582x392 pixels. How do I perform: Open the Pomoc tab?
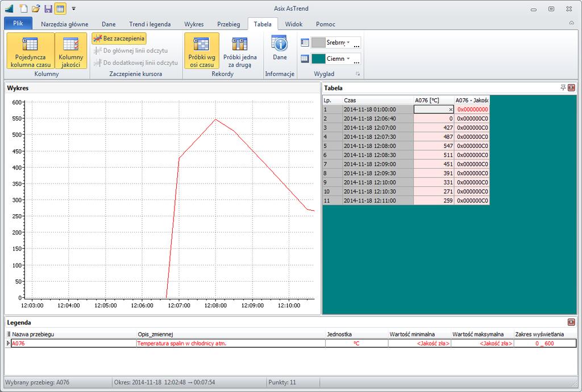pos(326,24)
